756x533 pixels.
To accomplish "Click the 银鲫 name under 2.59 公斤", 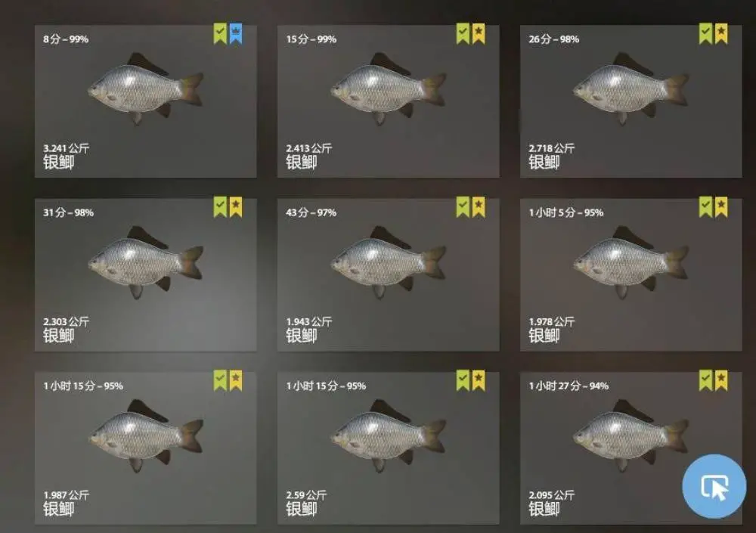I will 302,510.
